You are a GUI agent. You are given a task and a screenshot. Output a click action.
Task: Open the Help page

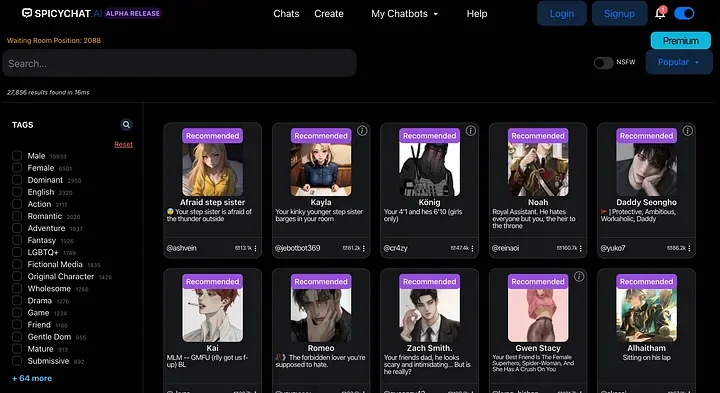coord(477,14)
